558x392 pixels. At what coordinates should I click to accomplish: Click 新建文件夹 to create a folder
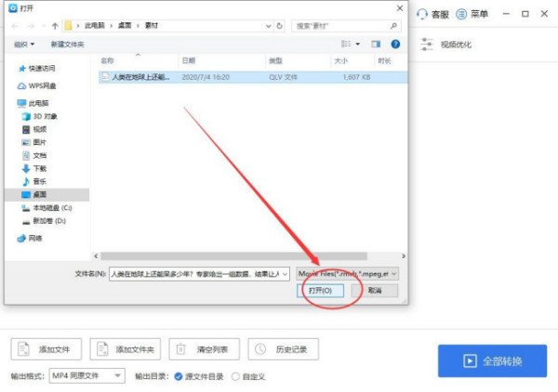tap(67, 44)
